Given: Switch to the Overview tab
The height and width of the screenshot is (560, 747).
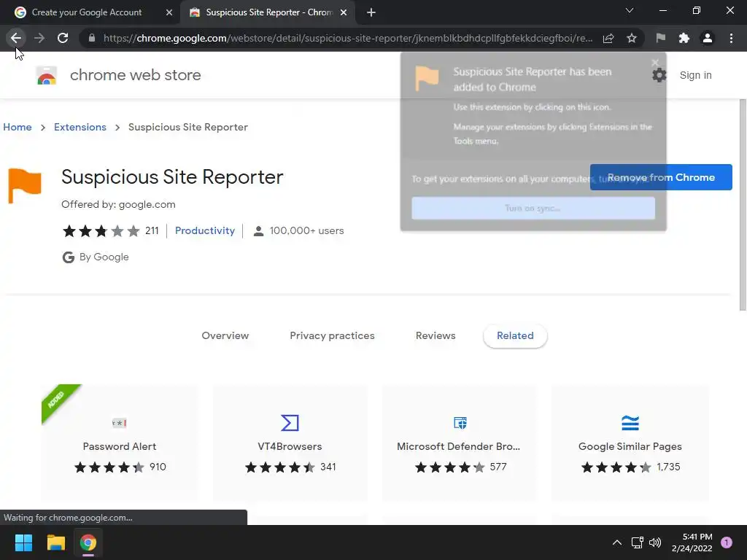Looking at the screenshot, I should coord(225,335).
